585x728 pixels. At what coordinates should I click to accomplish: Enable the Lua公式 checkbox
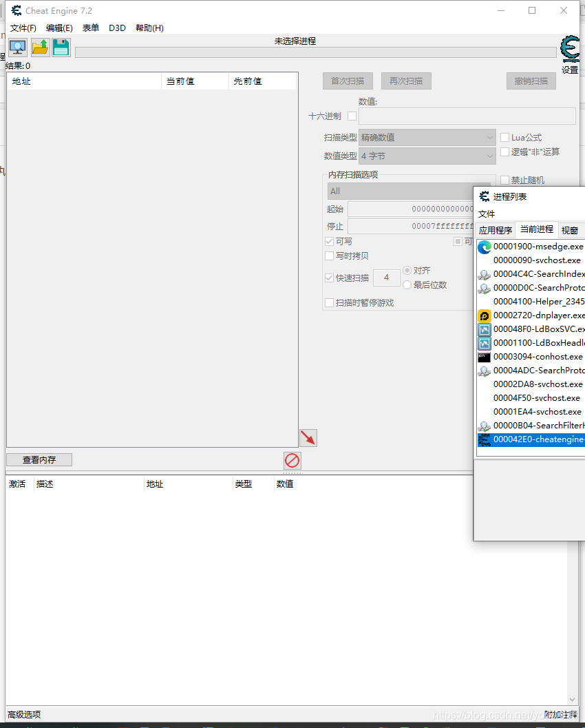pos(504,138)
